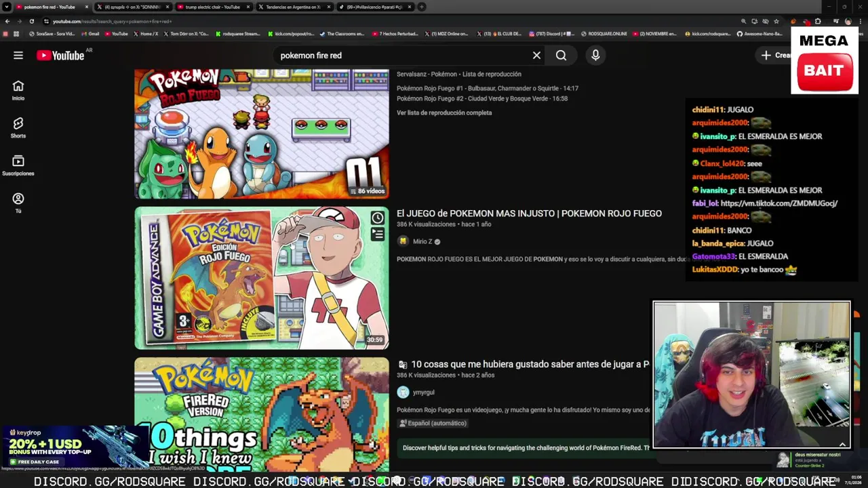Viewport: 868px width, 488px height.
Task: Add Mirio Z video to Watch Later
Action: click(378, 218)
